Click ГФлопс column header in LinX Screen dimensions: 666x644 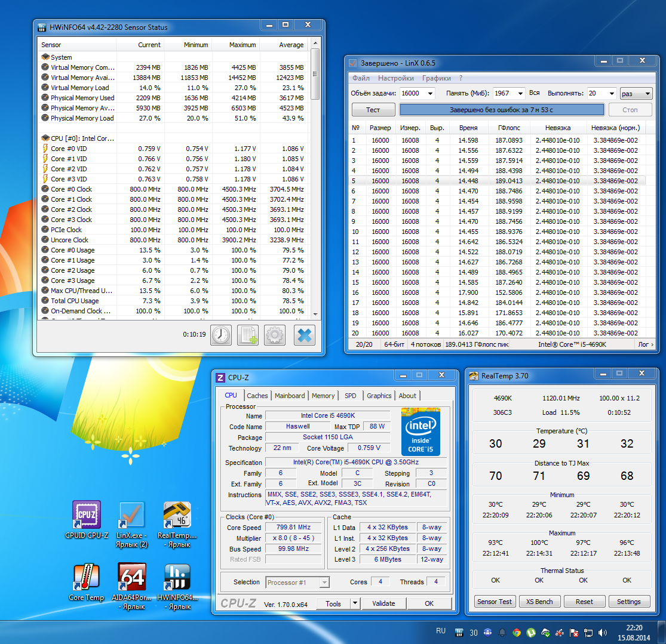point(509,128)
